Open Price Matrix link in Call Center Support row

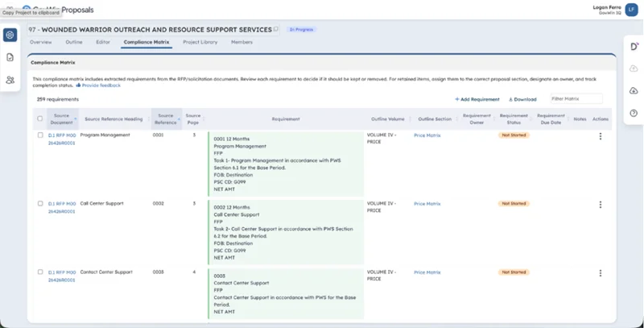click(x=427, y=203)
